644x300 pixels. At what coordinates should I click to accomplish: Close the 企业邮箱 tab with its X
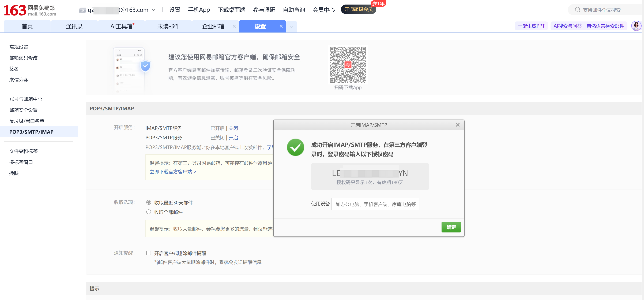point(234,27)
